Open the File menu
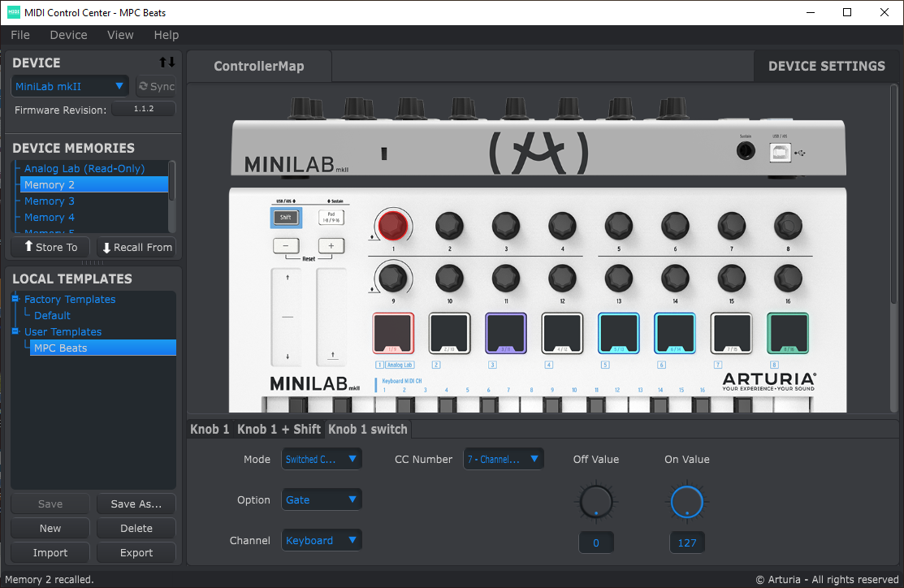 (20, 35)
